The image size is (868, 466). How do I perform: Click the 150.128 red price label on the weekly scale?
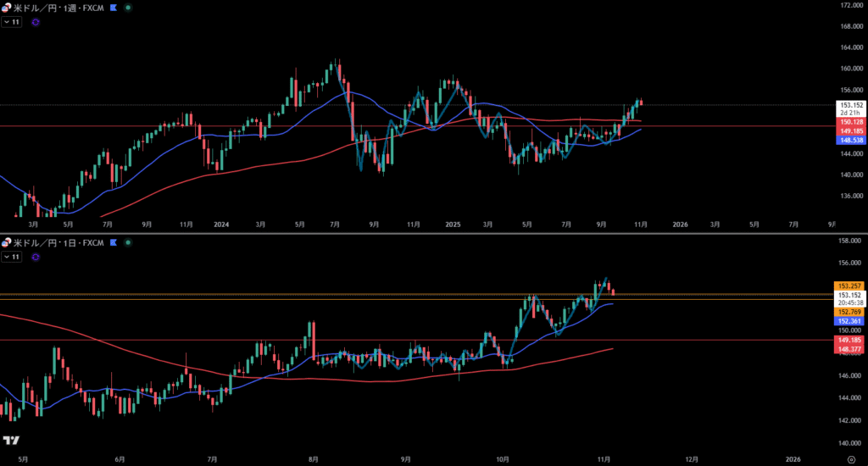851,122
